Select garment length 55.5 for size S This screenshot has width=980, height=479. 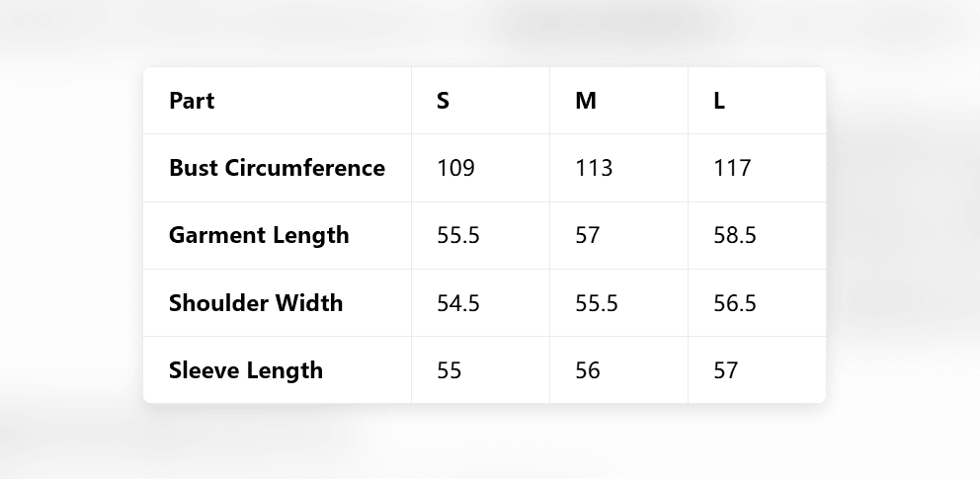pos(458,235)
